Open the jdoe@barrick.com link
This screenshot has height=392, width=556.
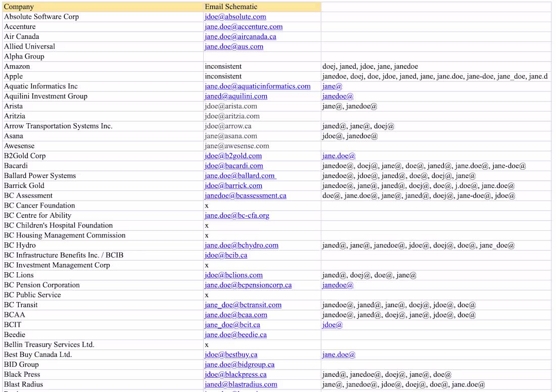234,185
